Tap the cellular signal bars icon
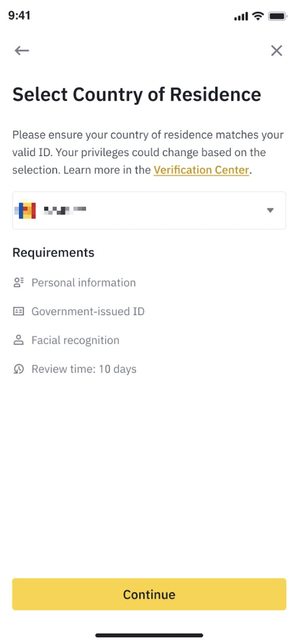Screen dimensions: 296x644 (241, 17)
